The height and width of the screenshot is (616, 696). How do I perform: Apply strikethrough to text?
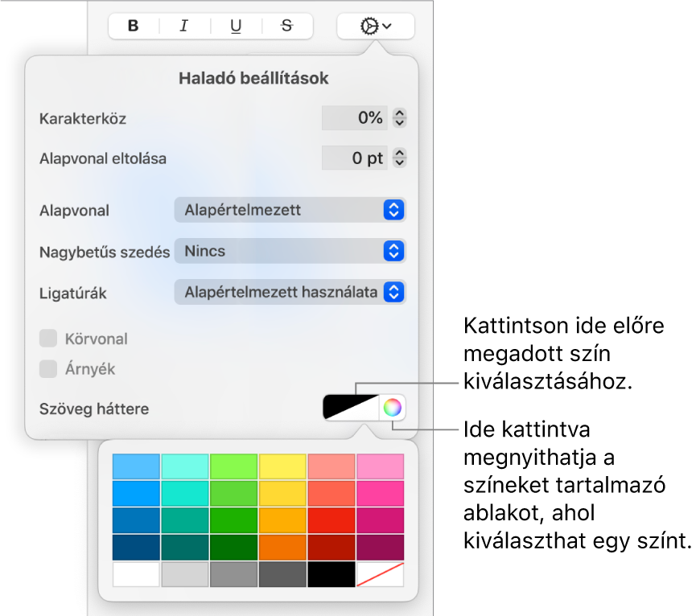(x=286, y=26)
